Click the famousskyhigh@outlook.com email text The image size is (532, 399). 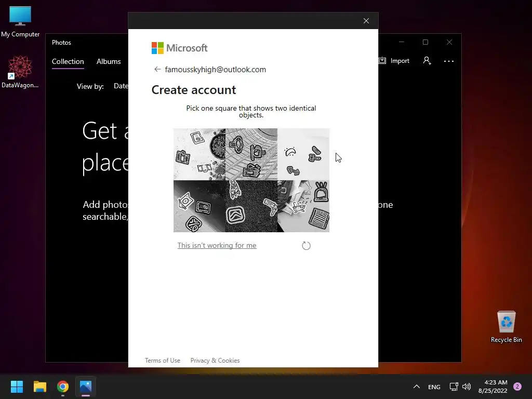point(216,70)
